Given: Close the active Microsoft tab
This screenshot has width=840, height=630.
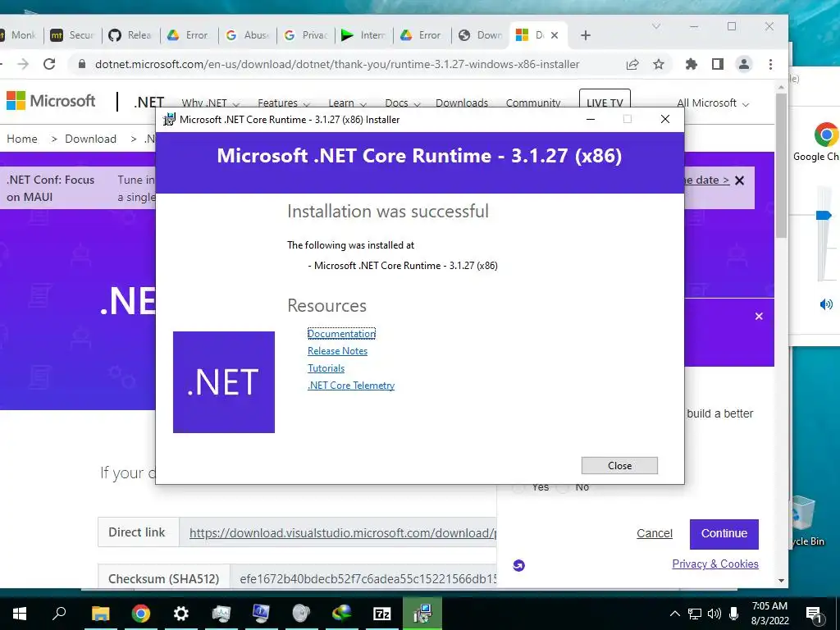Looking at the screenshot, I should tap(555, 35).
